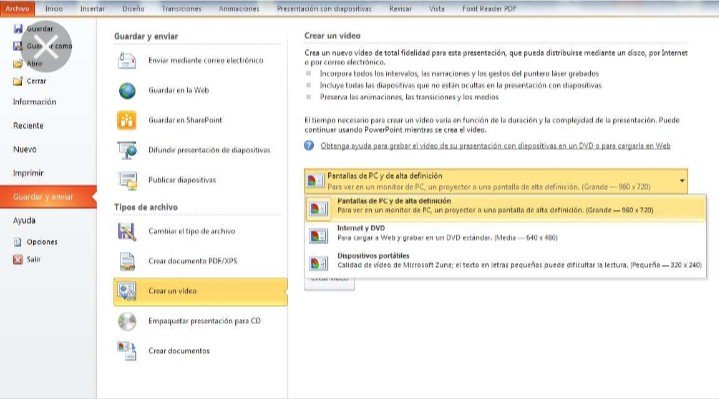Select Ayuda in the backstage menu
Viewport: 719px width, 399px height.
[x=24, y=221]
